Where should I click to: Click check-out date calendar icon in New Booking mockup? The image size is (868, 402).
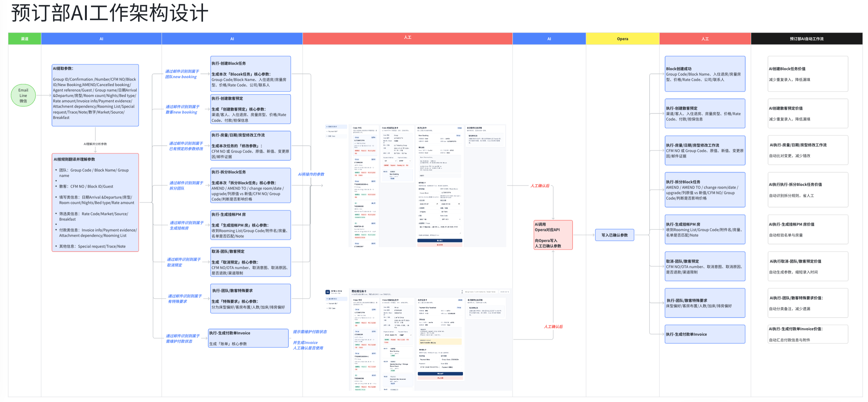(x=459, y=204)
